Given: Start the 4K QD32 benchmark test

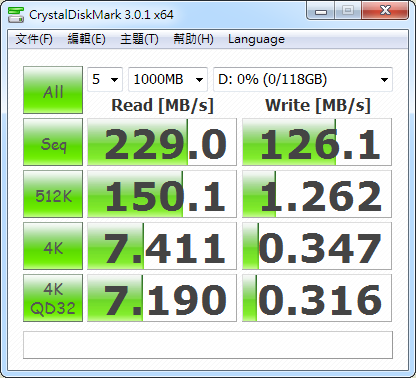Looking at the screenshot, I should tap(53, 298).
